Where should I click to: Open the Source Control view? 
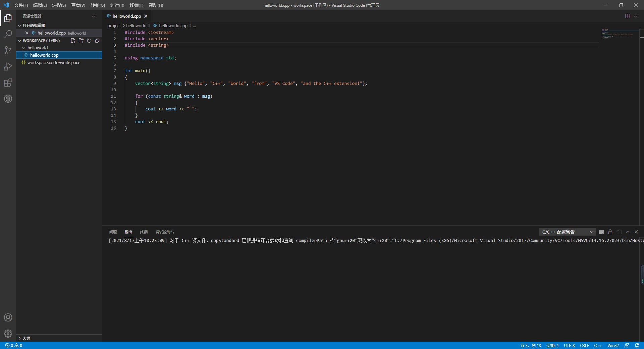[8, 50]
